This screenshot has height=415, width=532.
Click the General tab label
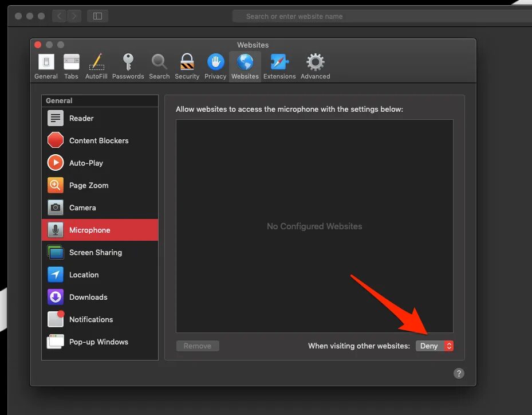[46, 76]
